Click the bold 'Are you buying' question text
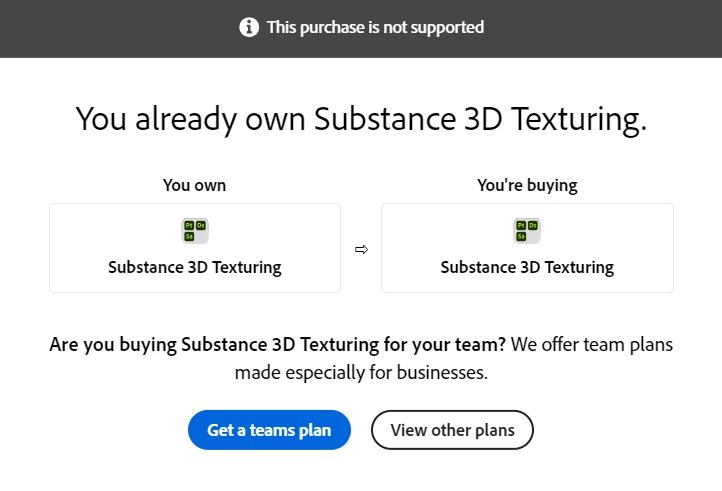 tap(279, 345)
